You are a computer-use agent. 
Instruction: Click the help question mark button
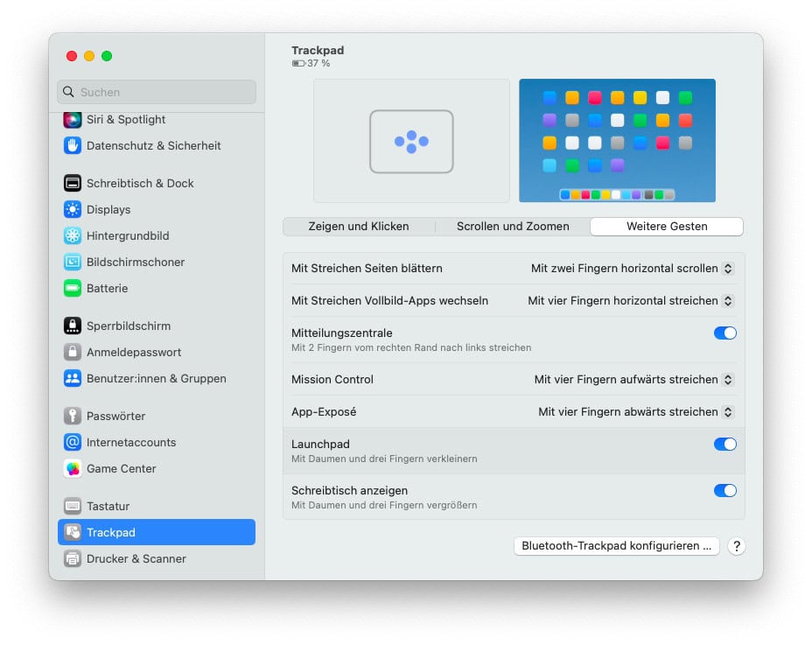(737, 546)
